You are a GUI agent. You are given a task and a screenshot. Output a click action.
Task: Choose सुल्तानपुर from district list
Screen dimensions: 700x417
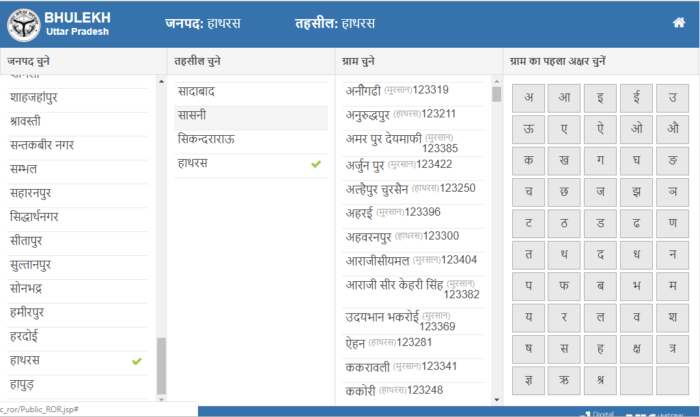(78, 265)
